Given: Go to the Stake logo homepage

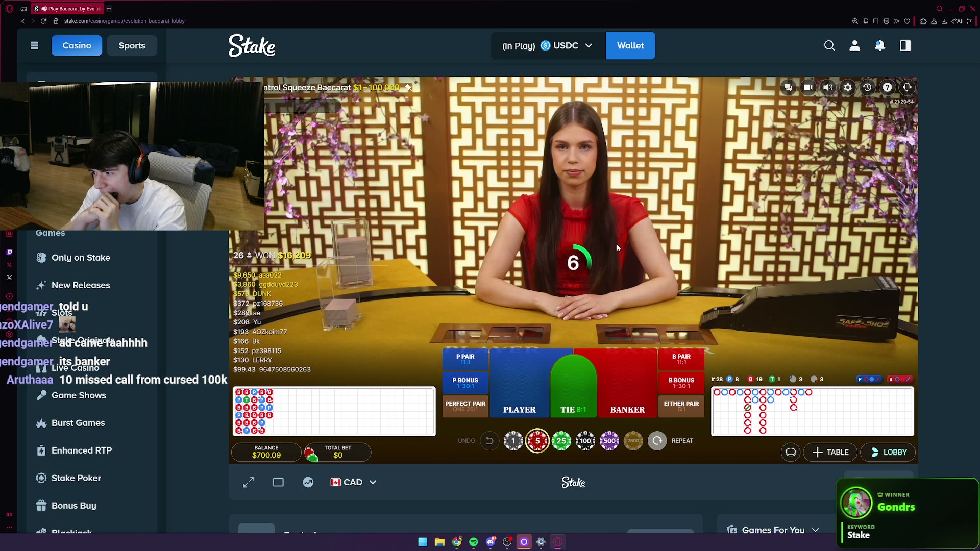Looking at the screenshot, I should coord(252,46).
